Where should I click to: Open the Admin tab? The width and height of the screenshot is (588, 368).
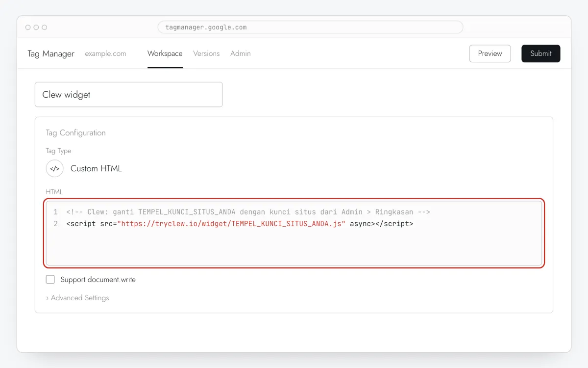coord(241,53)
